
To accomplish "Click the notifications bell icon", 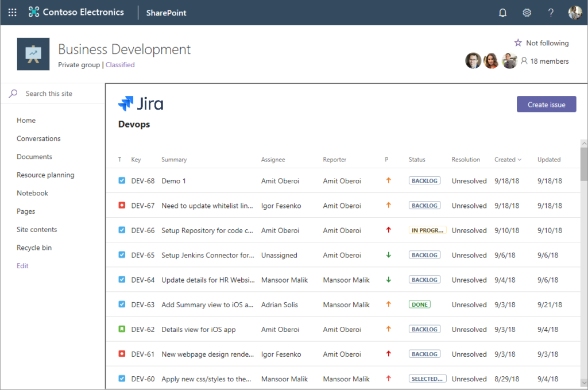I will point(502,13).
